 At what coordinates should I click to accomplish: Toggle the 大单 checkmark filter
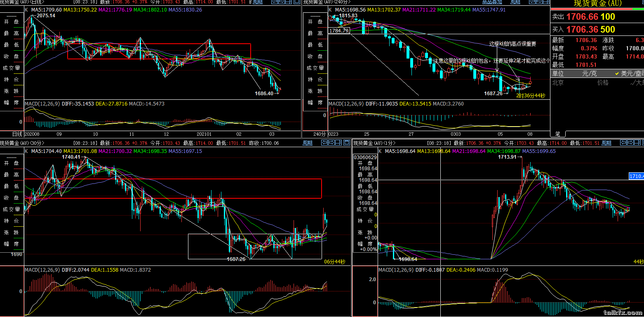[x=637, y=82]
